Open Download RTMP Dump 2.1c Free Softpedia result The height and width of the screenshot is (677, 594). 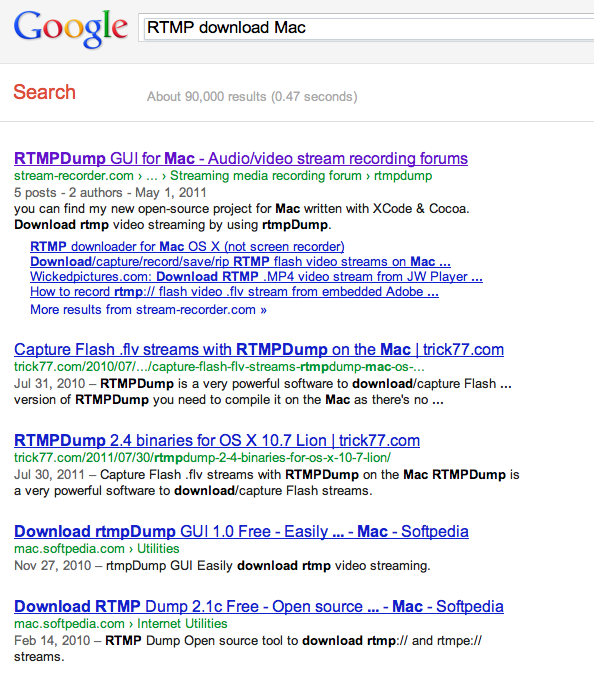coord(259,607)
